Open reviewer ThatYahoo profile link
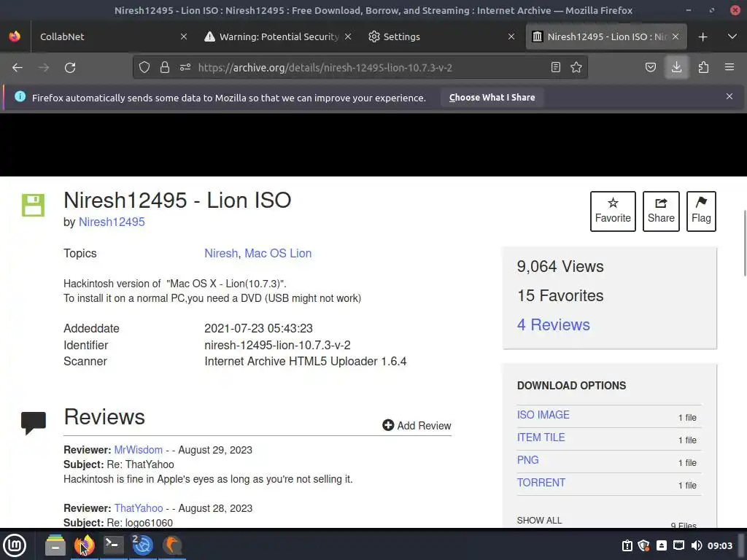 (x=139, y=508)
